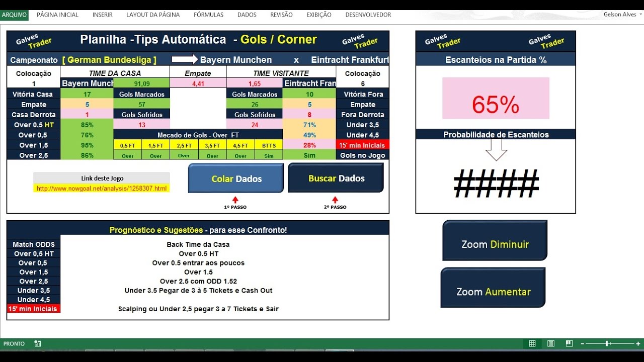Select the German Bundesliga championship cell

109,60
